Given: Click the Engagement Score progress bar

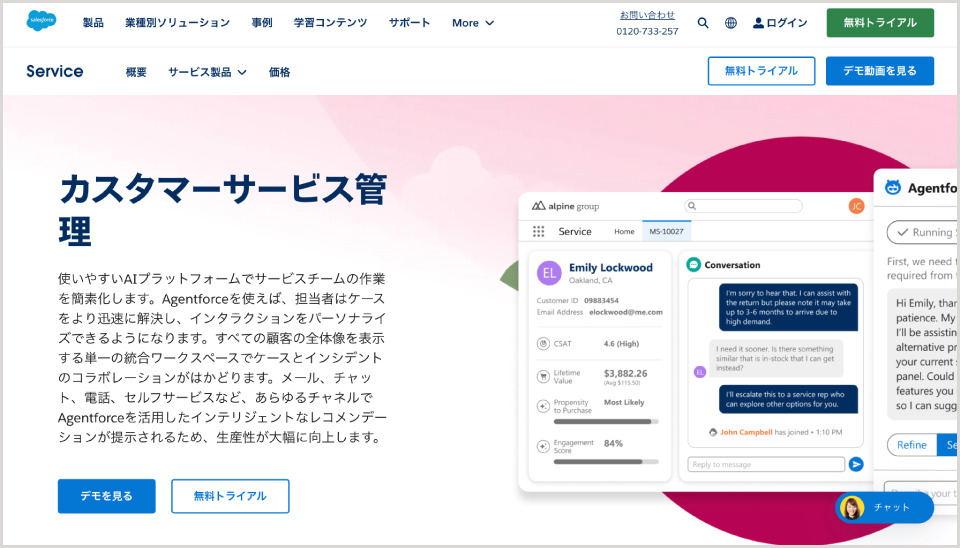Looking at the screenshot, I should [606, 462].
